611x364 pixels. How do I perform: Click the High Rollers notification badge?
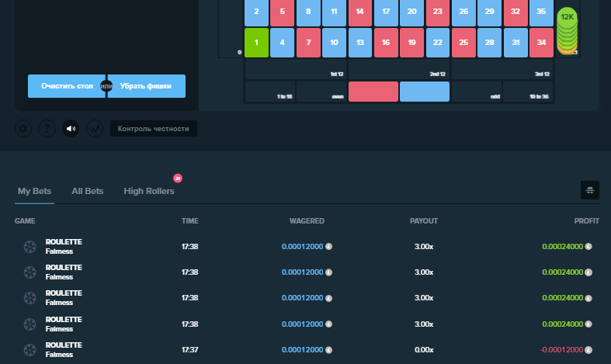(x=178, y=178)
